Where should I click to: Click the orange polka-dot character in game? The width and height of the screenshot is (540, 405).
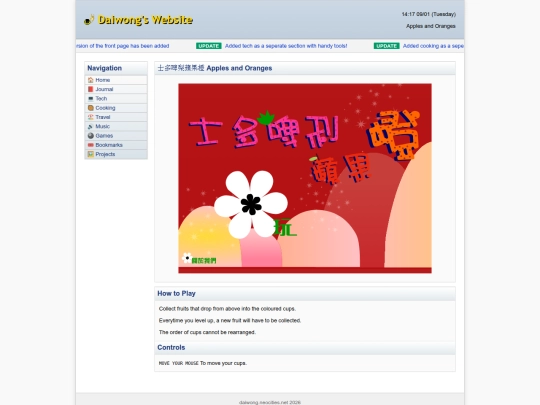[x=393, y=135]
